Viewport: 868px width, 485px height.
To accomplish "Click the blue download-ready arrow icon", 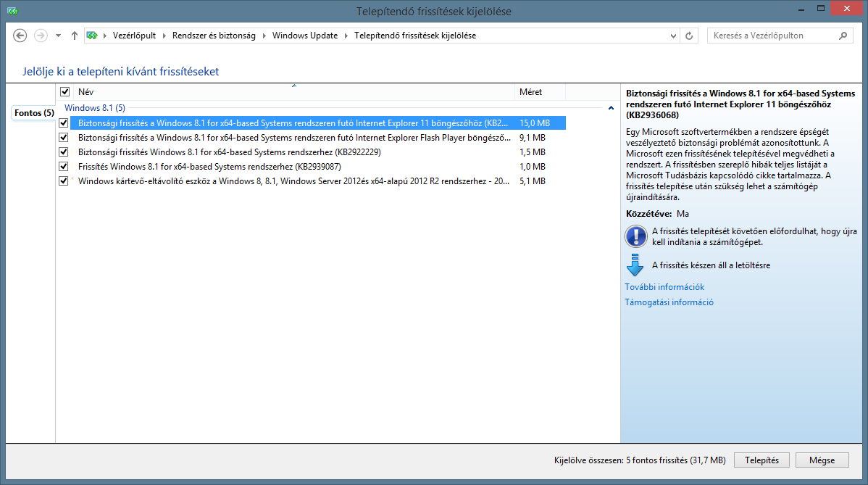I will tap(635, 265).
